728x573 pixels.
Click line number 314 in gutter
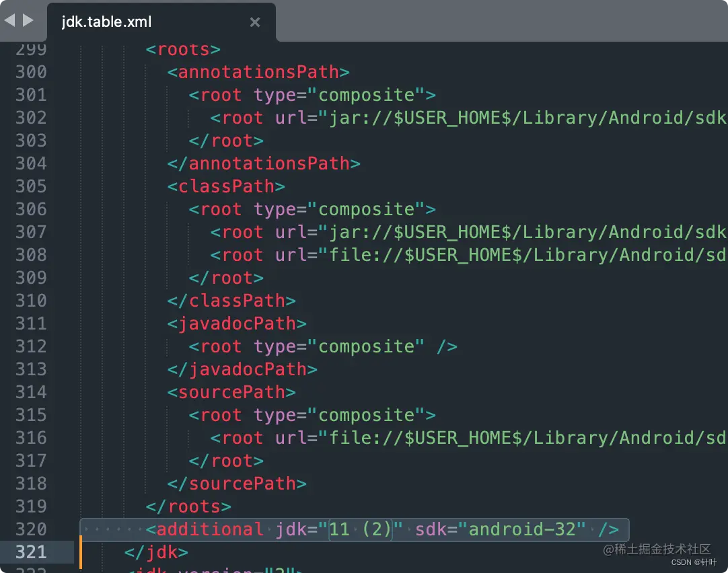[x=31, y=392]
